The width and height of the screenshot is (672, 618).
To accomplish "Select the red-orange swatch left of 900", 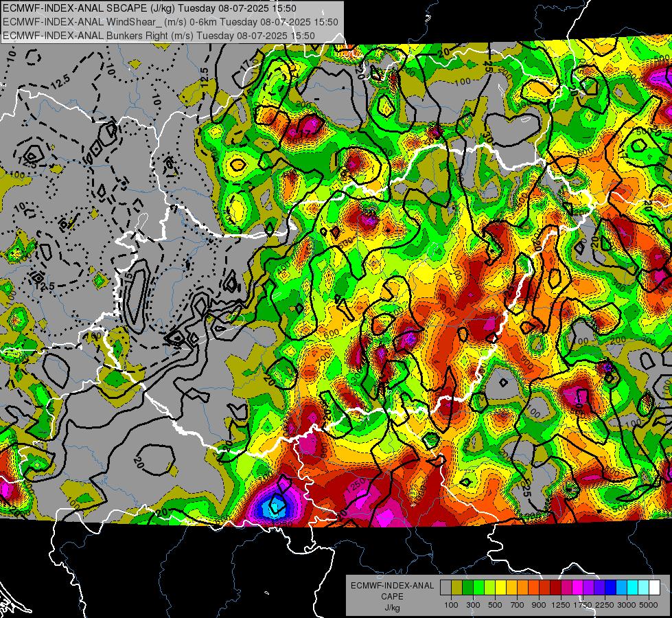I will pyautogui.click(x=533, y=588).
